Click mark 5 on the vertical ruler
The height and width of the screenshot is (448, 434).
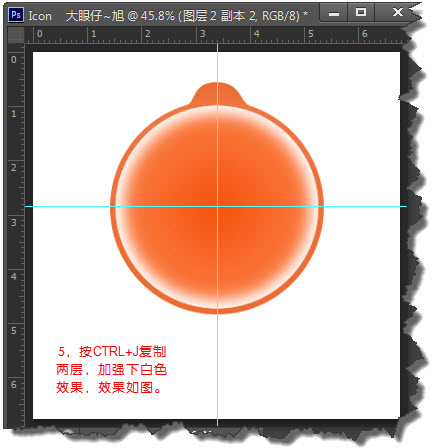pyautogui.click(x=13, y=331)
